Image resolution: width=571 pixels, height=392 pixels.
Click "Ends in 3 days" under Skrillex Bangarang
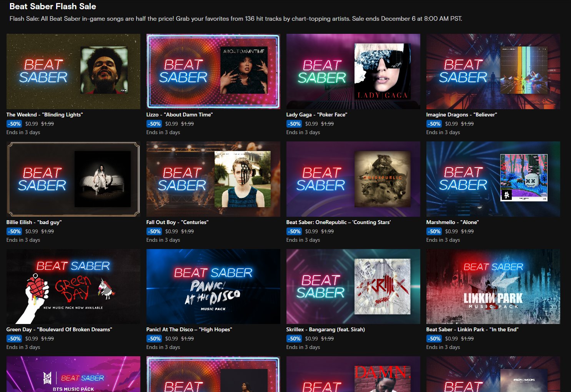(x=303, y=347)
